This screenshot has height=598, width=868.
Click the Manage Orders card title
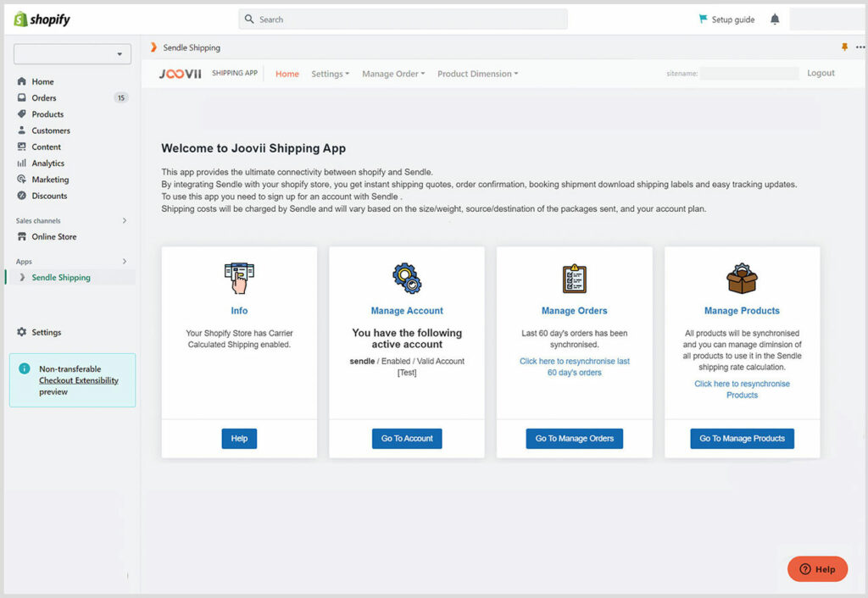(x=574, y=311)
